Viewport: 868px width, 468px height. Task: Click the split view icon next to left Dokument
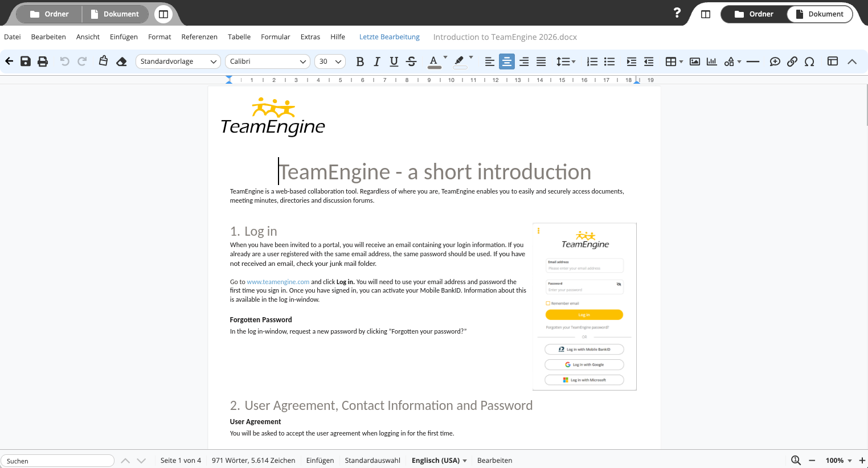[x=163, y=14]
